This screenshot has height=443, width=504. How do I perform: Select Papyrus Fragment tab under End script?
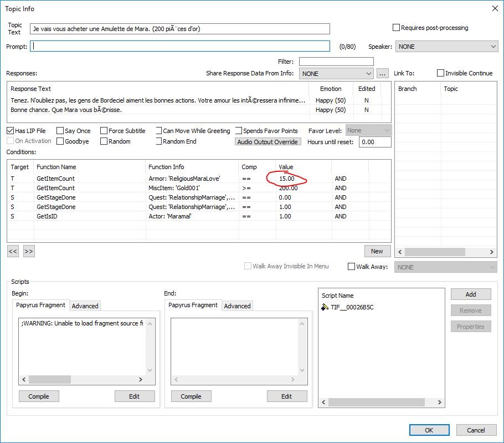pos(193,305)
